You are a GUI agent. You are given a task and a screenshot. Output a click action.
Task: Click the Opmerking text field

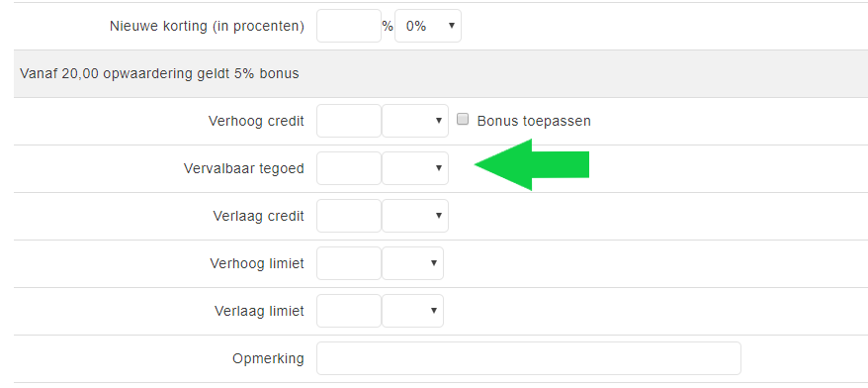[529, 358]
